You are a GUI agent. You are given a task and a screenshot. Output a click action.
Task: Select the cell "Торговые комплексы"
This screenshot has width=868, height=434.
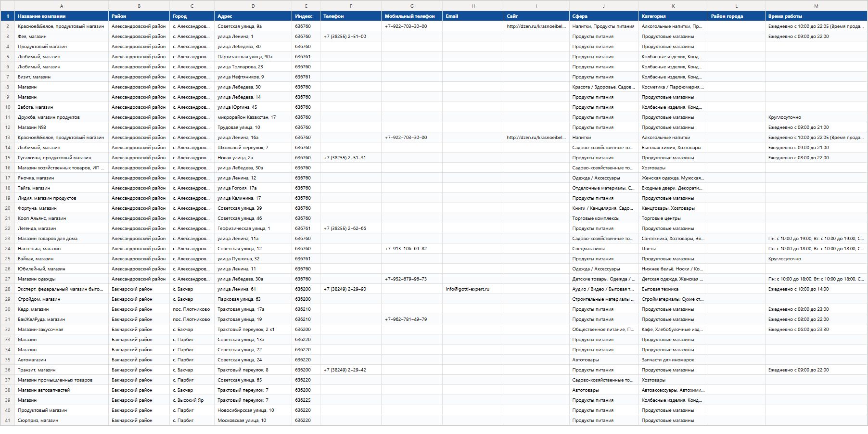[x=604, y=218]
